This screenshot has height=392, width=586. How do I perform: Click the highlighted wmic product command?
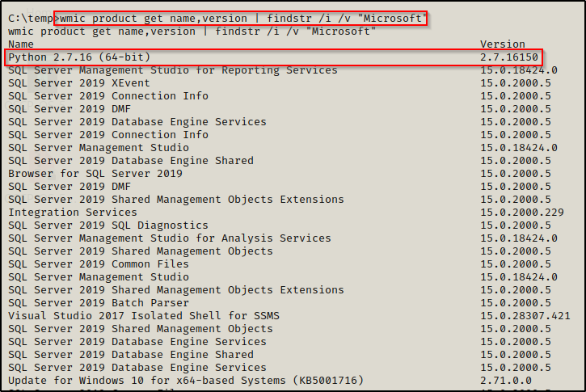(x=240, y=19)
